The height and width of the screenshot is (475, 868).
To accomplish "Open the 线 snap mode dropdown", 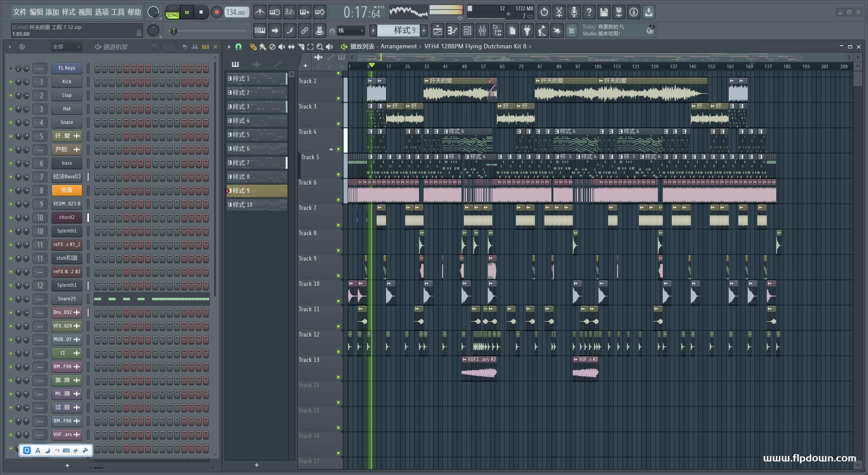I will tap(351, 31).
